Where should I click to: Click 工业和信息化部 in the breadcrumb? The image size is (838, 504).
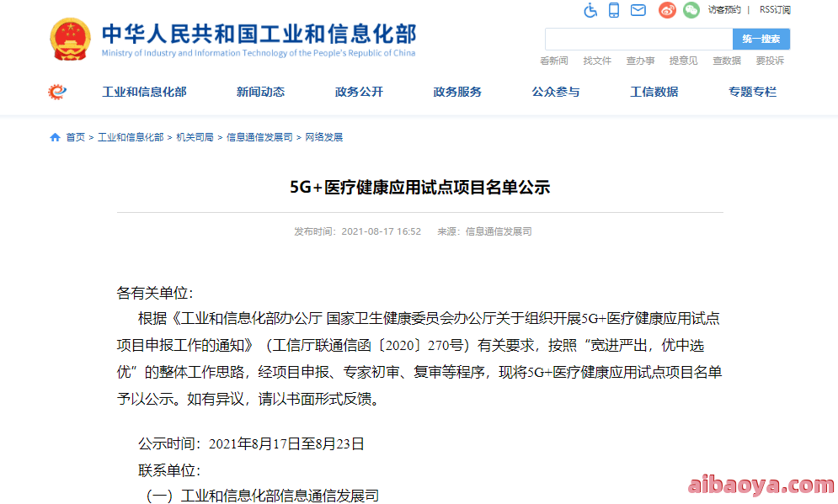[x=131, y=137]
